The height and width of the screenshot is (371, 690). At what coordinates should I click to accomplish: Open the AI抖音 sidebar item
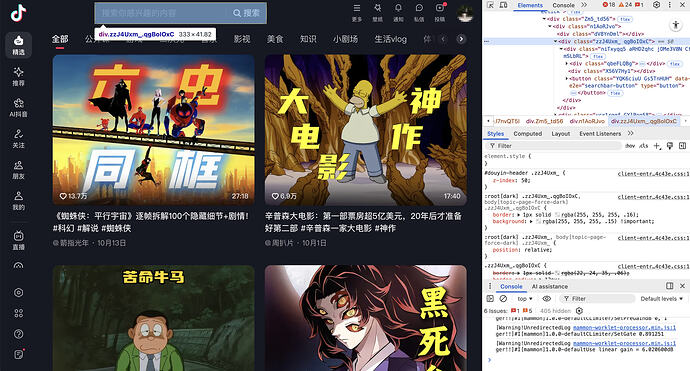tap(18, 107)
